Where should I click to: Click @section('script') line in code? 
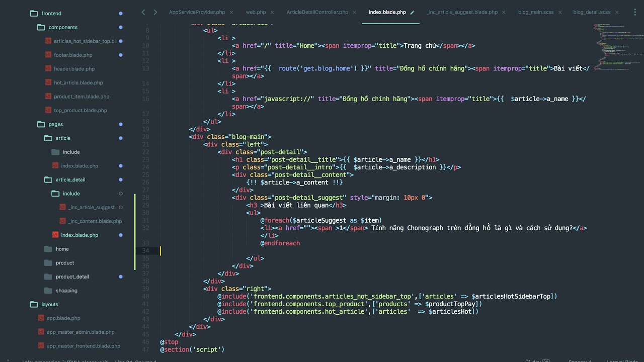192,349
